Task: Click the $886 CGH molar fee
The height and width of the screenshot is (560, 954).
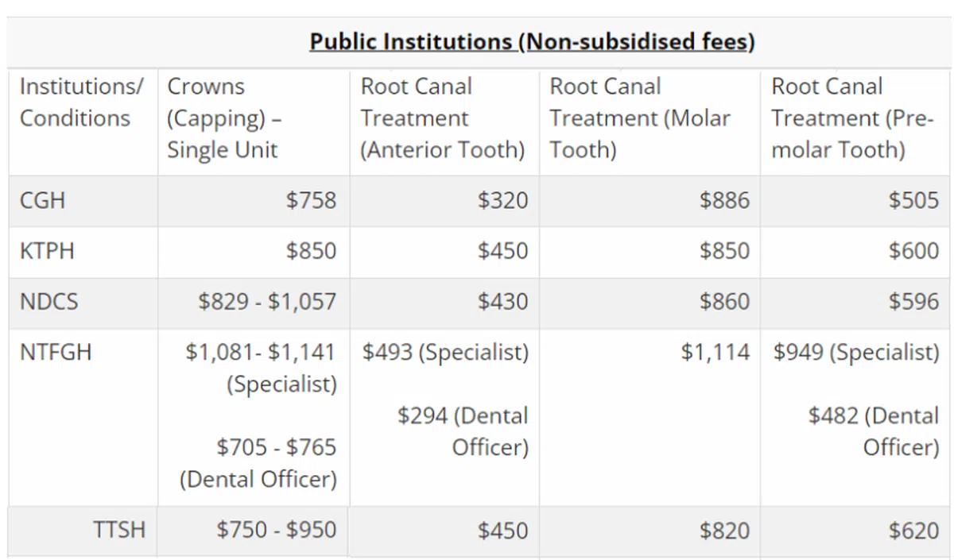Action: click(724, 200)
